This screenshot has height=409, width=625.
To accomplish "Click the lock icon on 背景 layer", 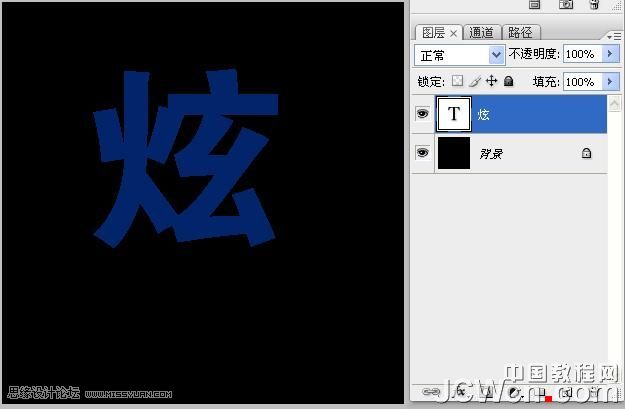I will click(586, 153).
